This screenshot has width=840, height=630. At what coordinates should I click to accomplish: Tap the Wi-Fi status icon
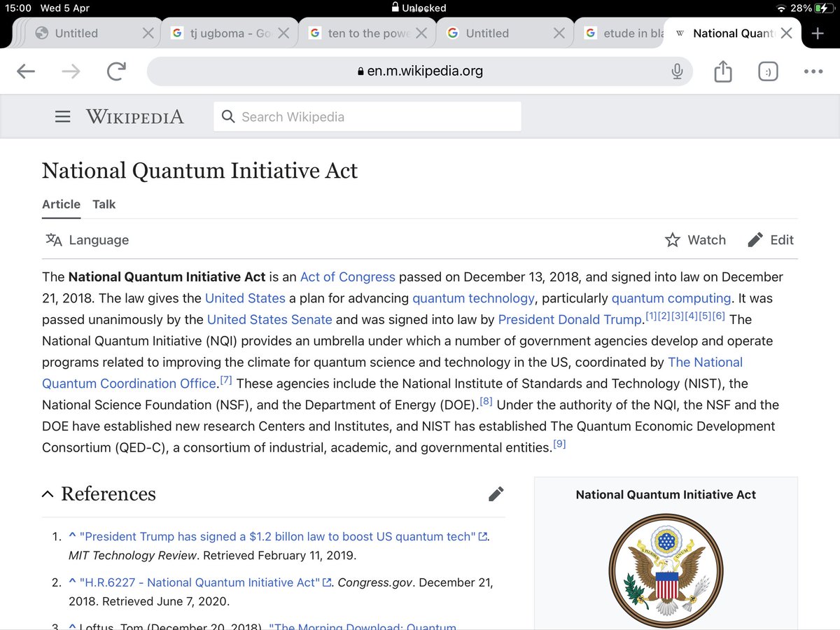[x=781, y=8]
